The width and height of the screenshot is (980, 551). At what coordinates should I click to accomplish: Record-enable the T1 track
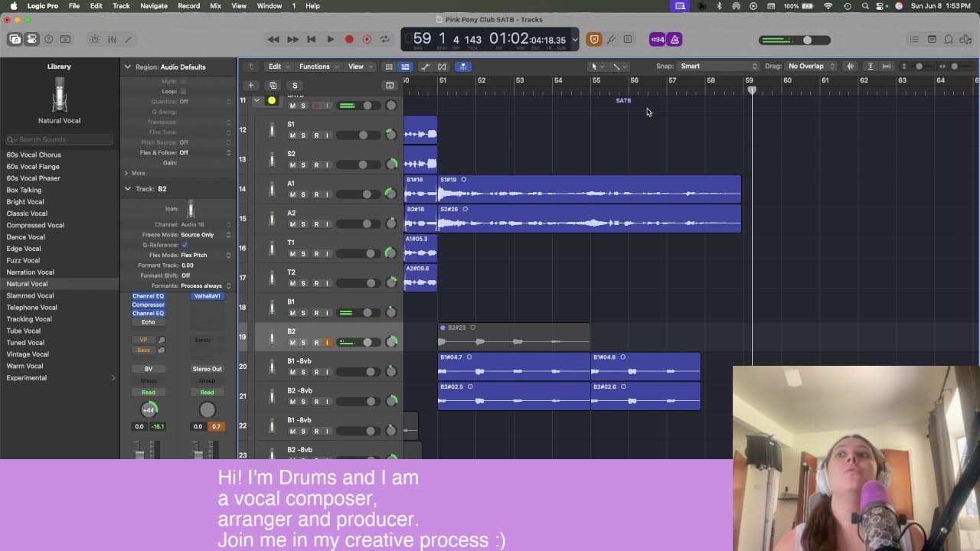click(x=316, y=253)
